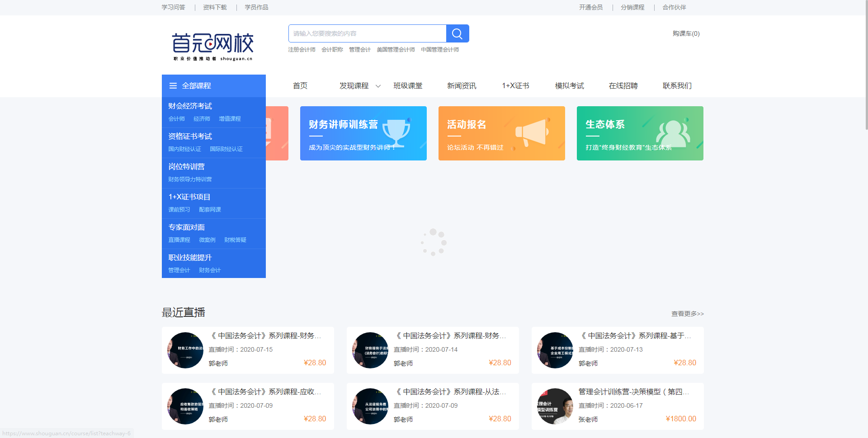This screenshot has height=438, width=868.
Task: Open 1+X证书 navigation item
Action: pos(515,86)
